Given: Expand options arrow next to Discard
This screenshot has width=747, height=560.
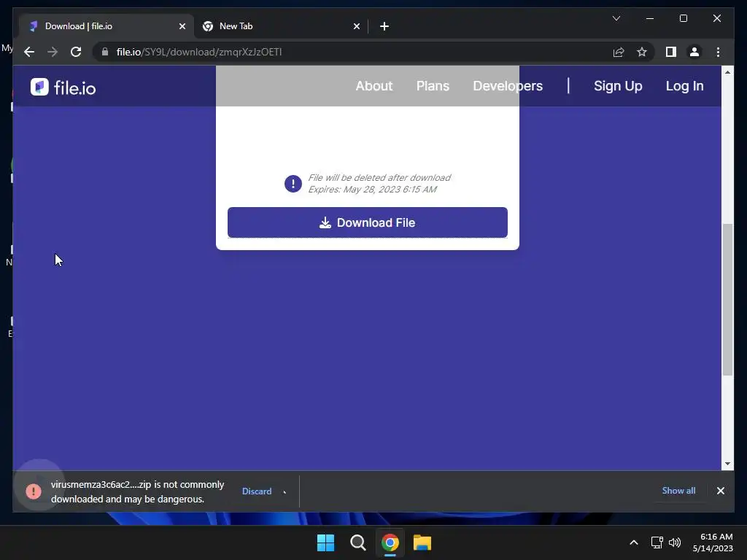Looking at the screenshot, I should pos(285,491).
